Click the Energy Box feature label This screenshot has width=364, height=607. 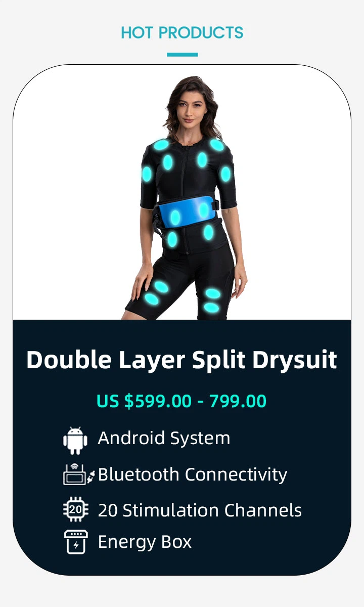point(145,542)
